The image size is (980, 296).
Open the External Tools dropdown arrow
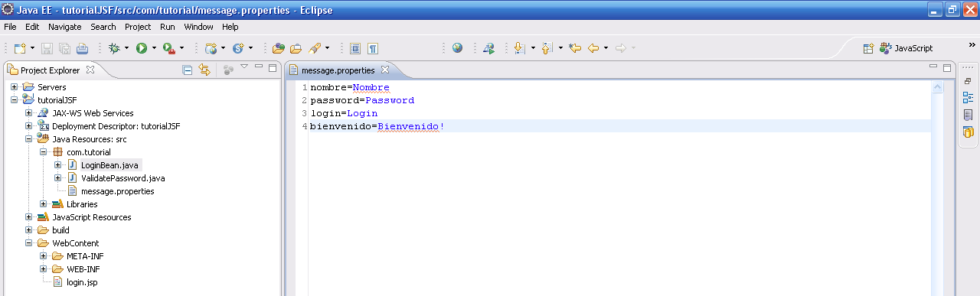[x=181, y=48]
